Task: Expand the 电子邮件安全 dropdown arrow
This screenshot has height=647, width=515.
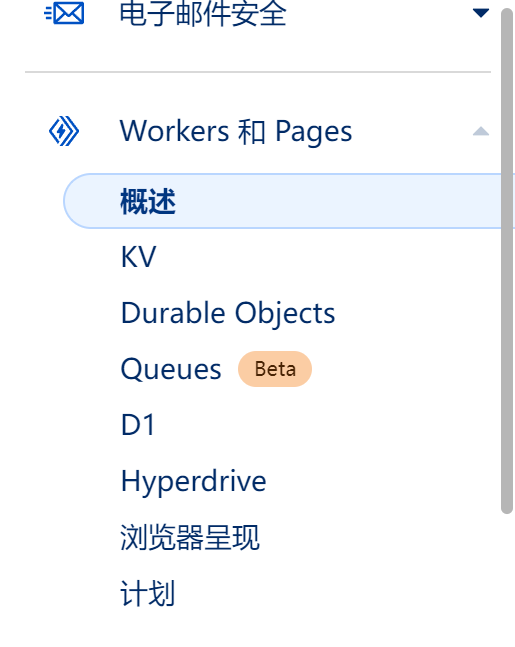Action: pos(481,13)
